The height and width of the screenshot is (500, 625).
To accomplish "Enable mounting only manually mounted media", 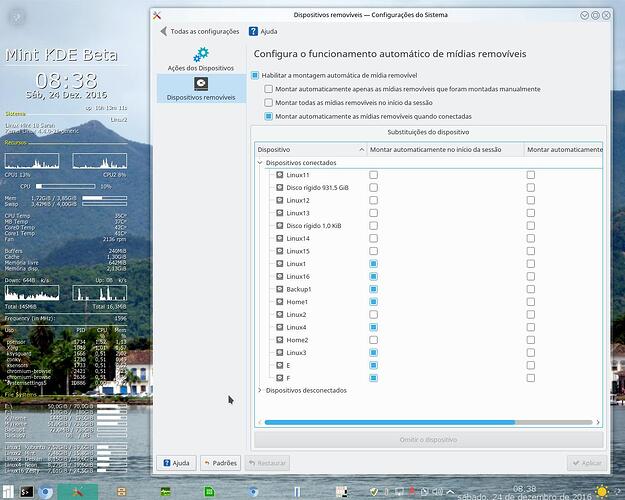I will (269, 89).
